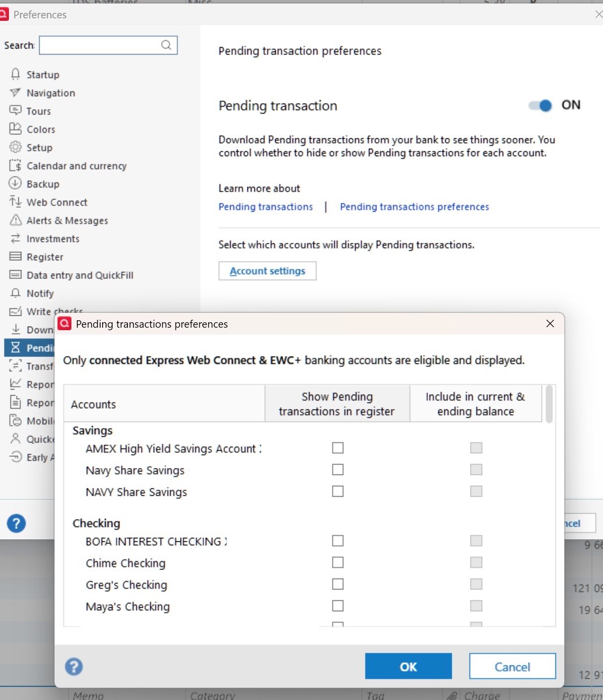Check Show Pending for Greg's Checking
The height and width of the screenshot is (700, 603).
point(338,584)
